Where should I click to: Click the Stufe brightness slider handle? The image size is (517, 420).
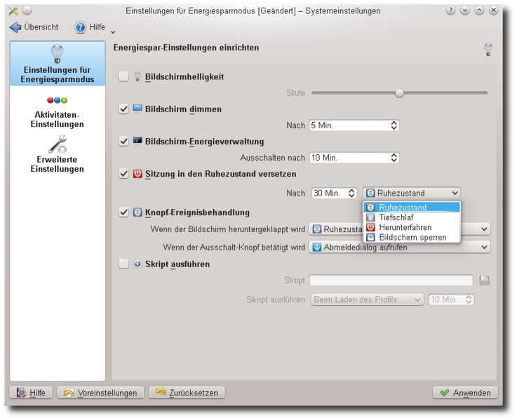[399, 93]
